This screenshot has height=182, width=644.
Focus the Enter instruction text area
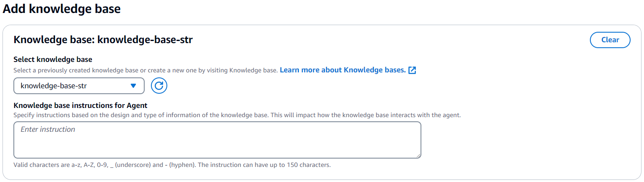[217, 140]
